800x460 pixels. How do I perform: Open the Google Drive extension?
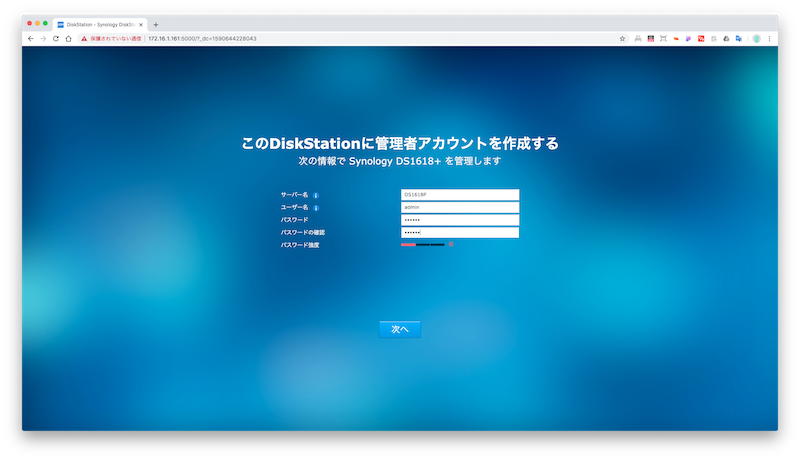[x=726, y=38]
